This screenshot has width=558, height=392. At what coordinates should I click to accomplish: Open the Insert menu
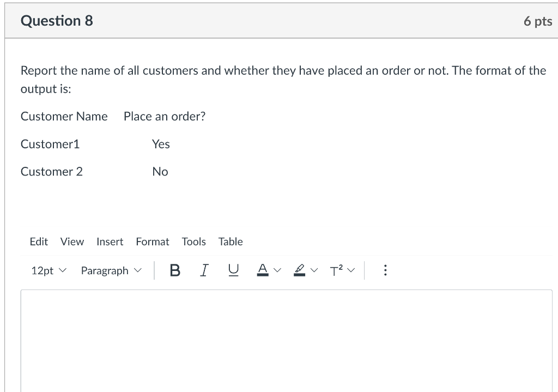(110, 242)
